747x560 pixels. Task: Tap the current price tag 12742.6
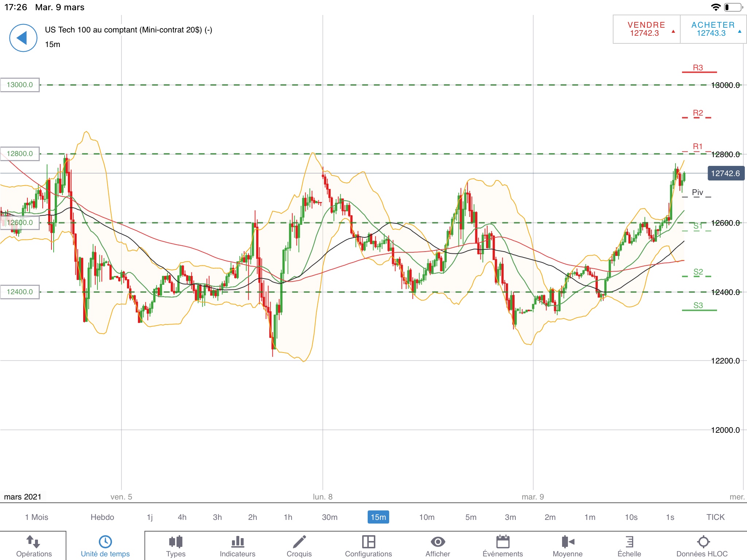(x=725, y=174)
